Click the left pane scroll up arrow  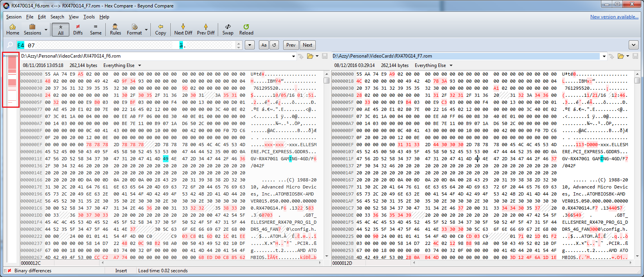tap(326, 74)
